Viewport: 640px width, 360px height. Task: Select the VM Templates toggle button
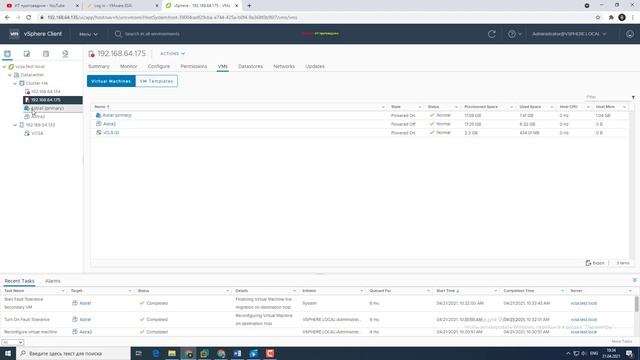click(x=156, y=81)
